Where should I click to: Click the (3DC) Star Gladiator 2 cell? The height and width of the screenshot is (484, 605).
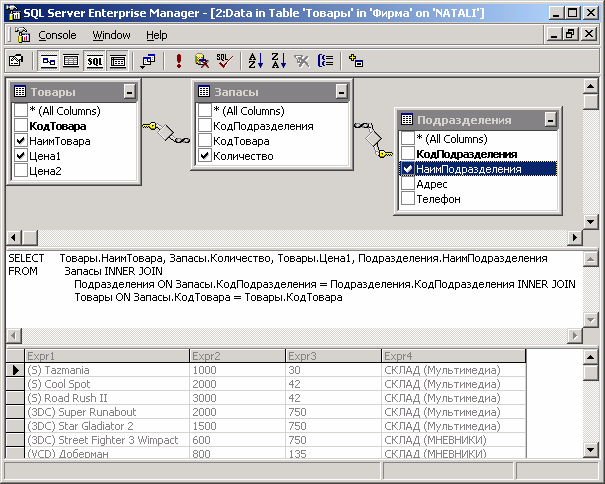click(107, 426)
